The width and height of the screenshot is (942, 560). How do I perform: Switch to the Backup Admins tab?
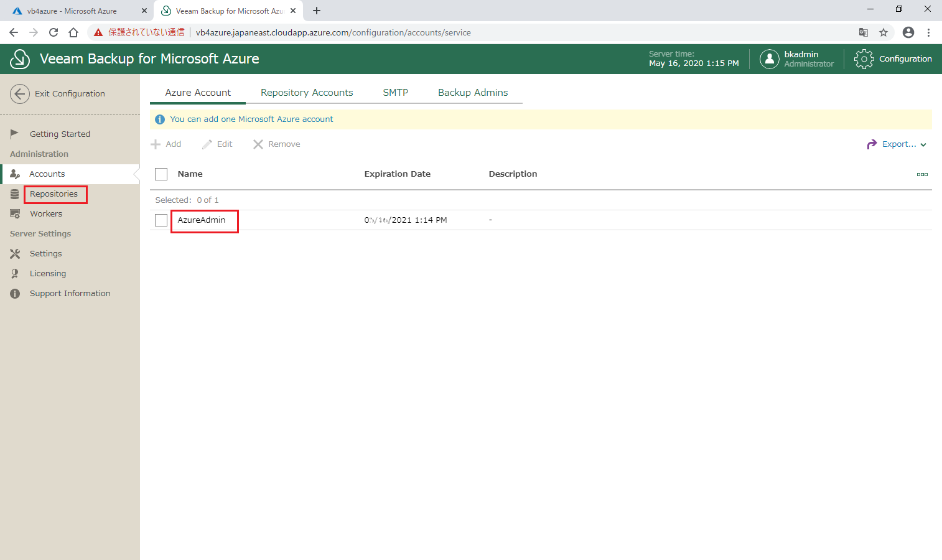click(x=473, y=93)
